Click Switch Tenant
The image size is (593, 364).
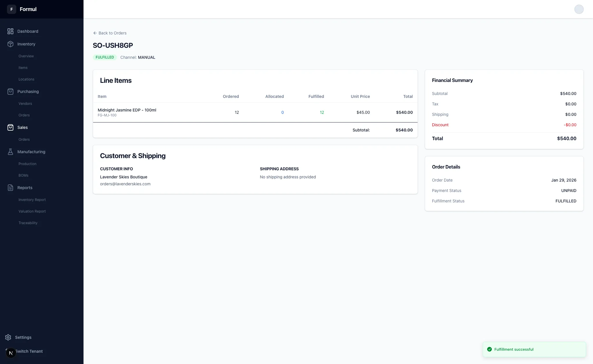point(29,351)
